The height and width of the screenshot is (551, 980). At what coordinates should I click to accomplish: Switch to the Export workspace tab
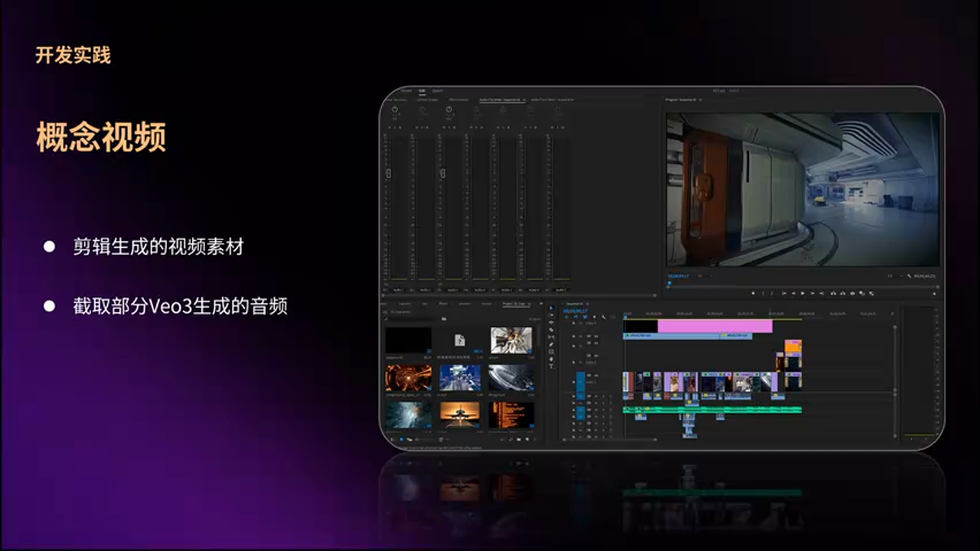[x=437, y=90]
